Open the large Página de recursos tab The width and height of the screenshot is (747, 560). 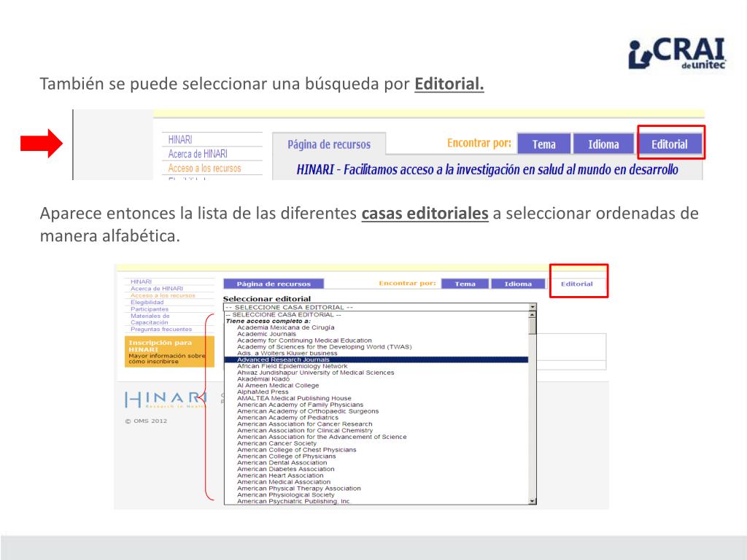pyautogui.click(x=329, y=144)
